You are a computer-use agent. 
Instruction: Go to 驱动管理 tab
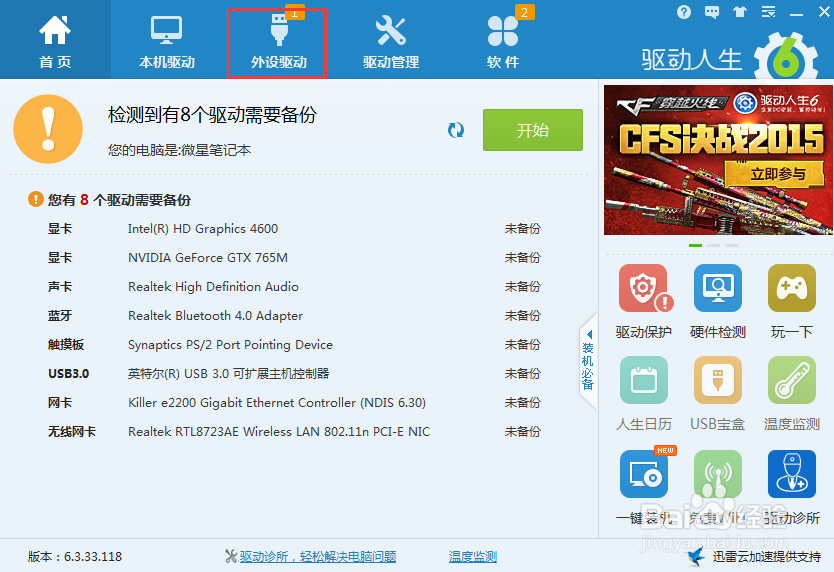coord(391,40)
